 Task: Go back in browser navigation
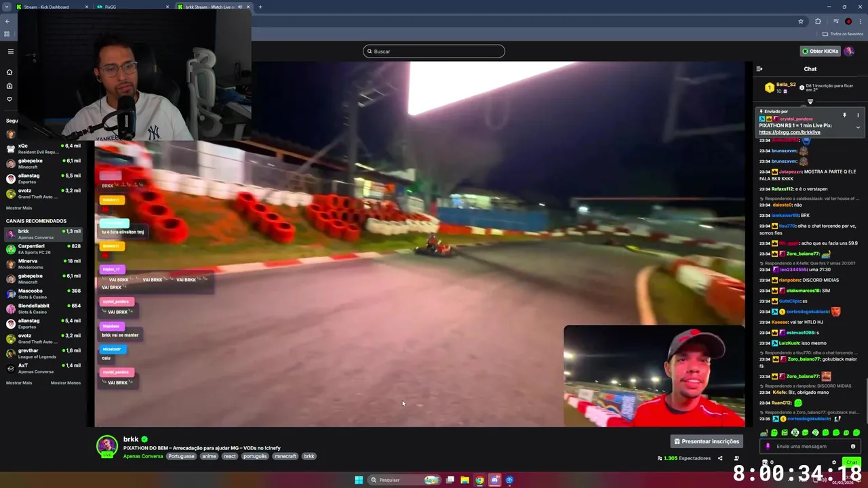(x=7, y=21)
